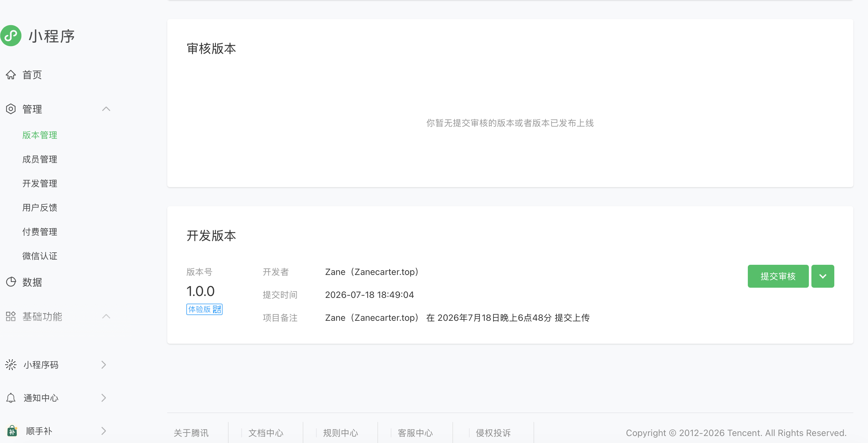868x443 pixels.
Task: Open the 关于腾讯 footer link
Action: 191,433
